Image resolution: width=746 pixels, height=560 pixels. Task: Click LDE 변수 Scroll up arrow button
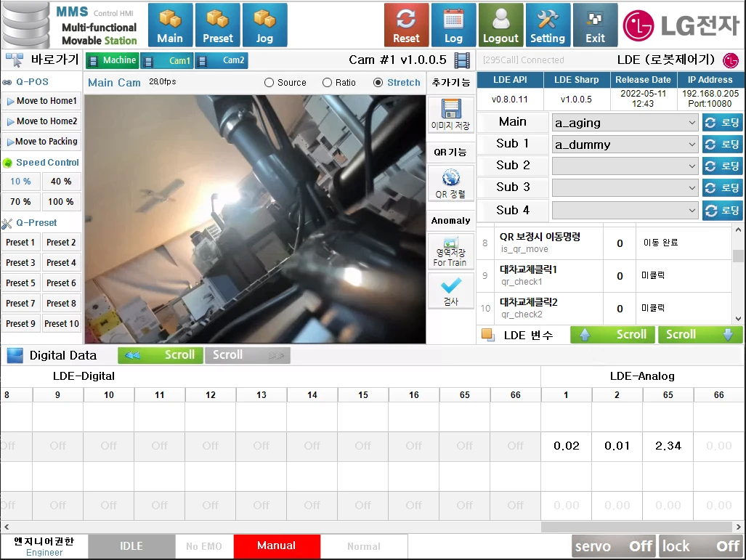click(612, 335)
